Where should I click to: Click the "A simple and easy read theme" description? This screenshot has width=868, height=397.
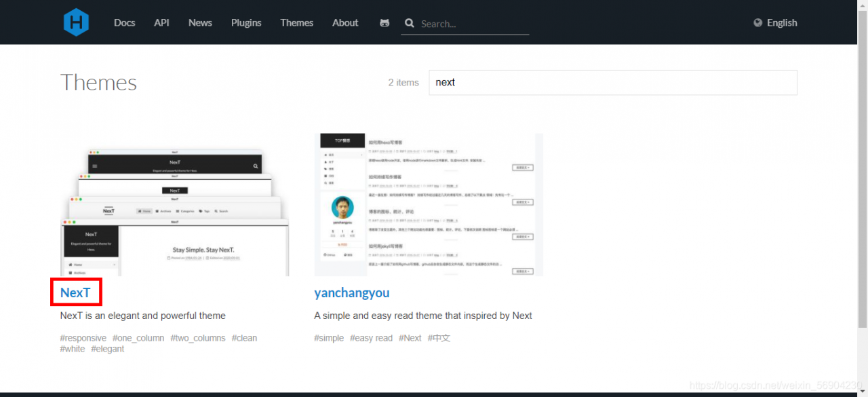pos(423,316)
